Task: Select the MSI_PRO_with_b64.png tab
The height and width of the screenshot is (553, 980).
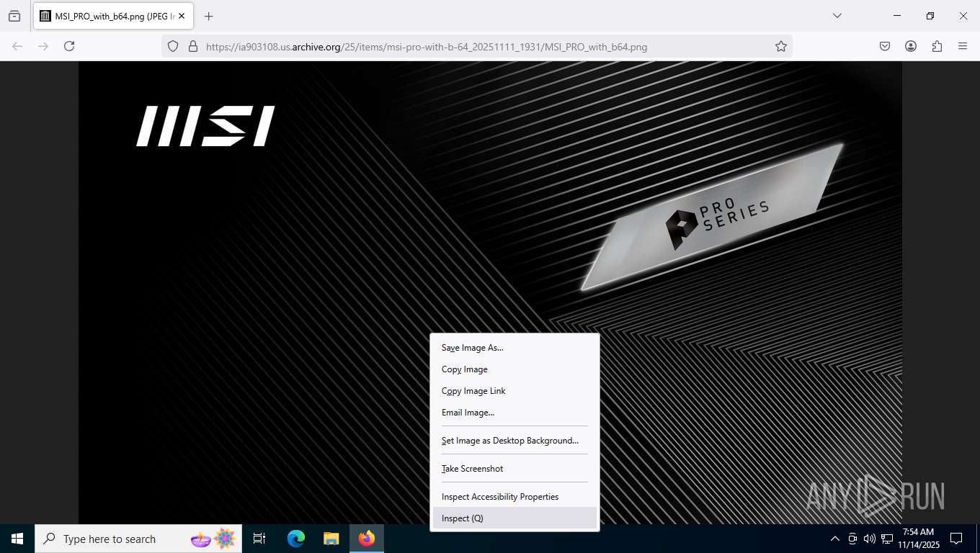Action: pos(112,16)
